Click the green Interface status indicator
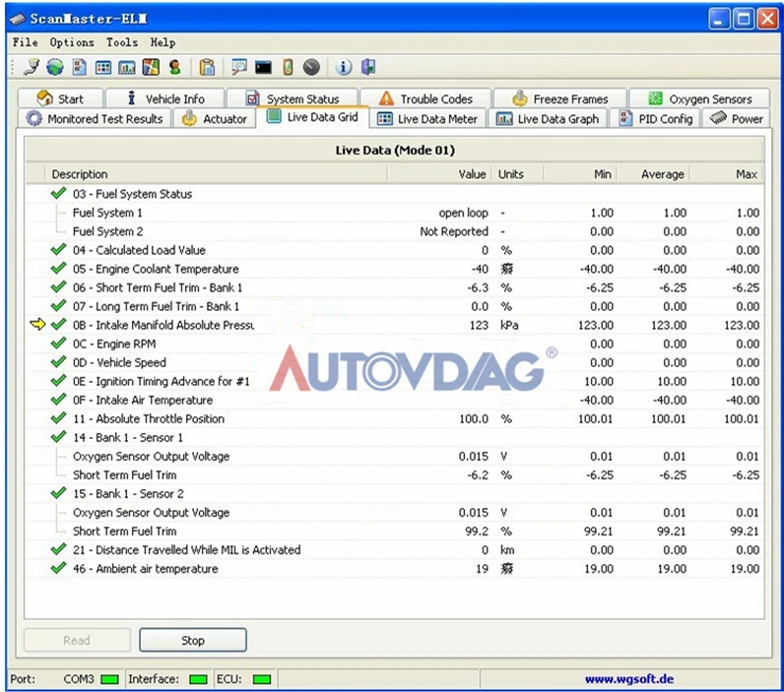784x692 pixels. tap(198, 679)
